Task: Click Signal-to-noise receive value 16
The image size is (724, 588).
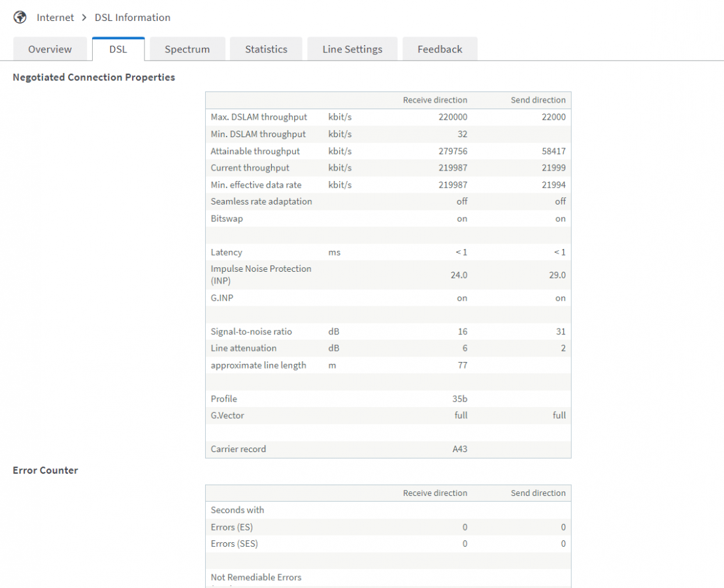Action: tap(463, 332)
